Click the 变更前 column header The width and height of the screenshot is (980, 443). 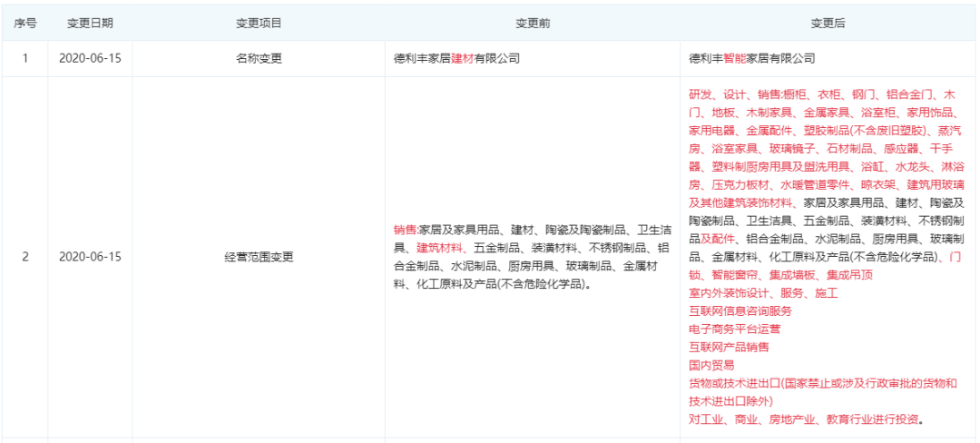click(x=533, y=23)
